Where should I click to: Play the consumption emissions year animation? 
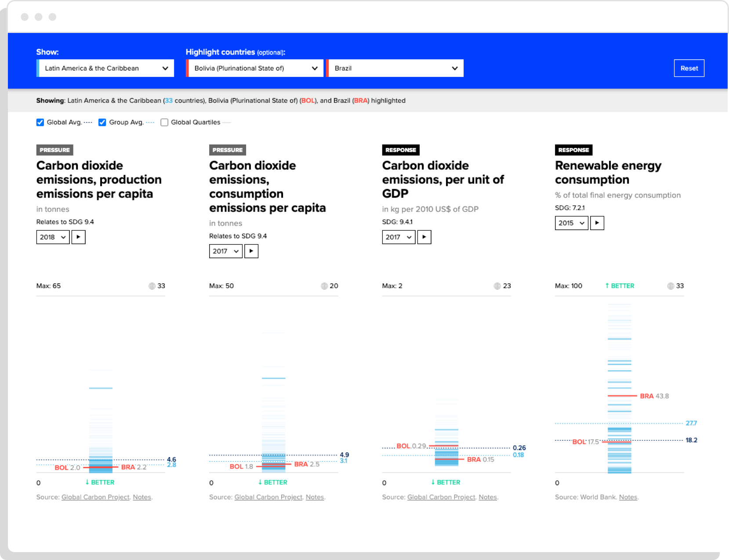point(251,251)
